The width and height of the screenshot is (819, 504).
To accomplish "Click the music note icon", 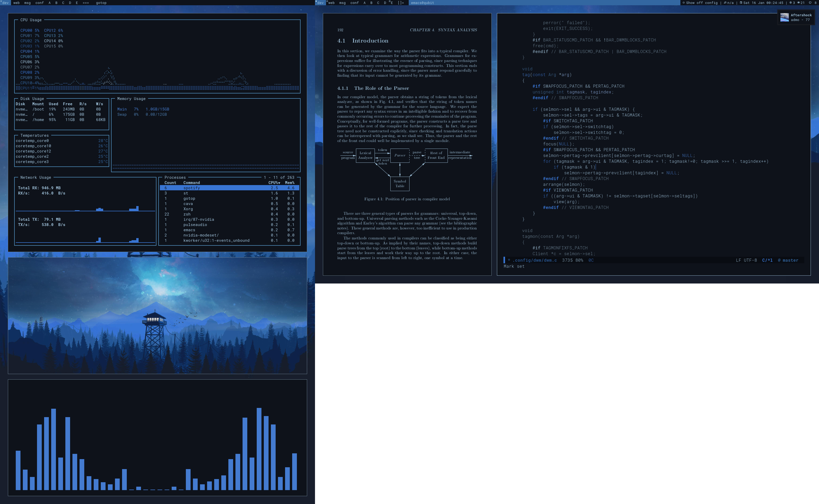I will (x=725, y=3).
